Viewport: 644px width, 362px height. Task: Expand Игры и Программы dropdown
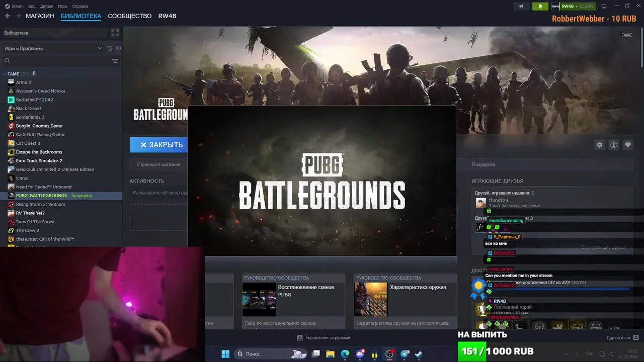coord(53,48)
